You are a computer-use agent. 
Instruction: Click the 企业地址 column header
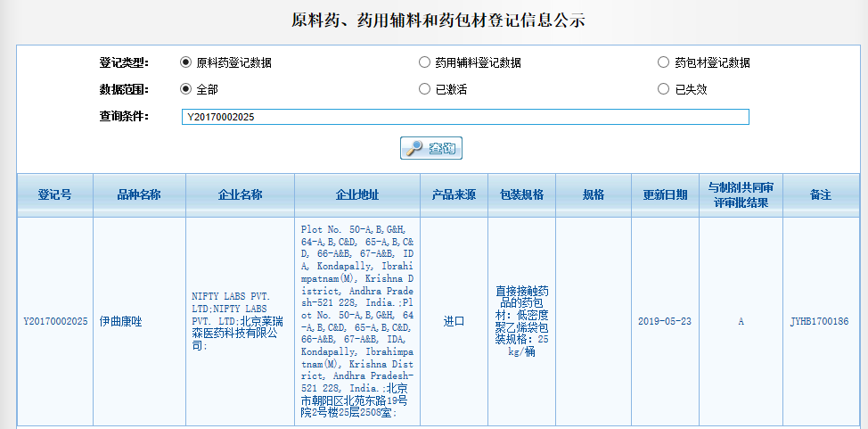357,195
